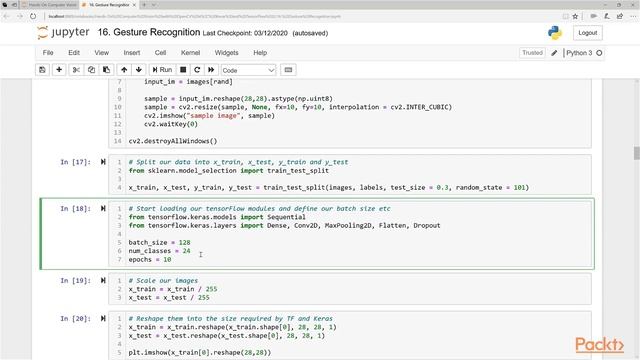Viewport: 640px width, 360px height.
Task: Interrupt the kernel with the stop icon
Action: point(183,70)
